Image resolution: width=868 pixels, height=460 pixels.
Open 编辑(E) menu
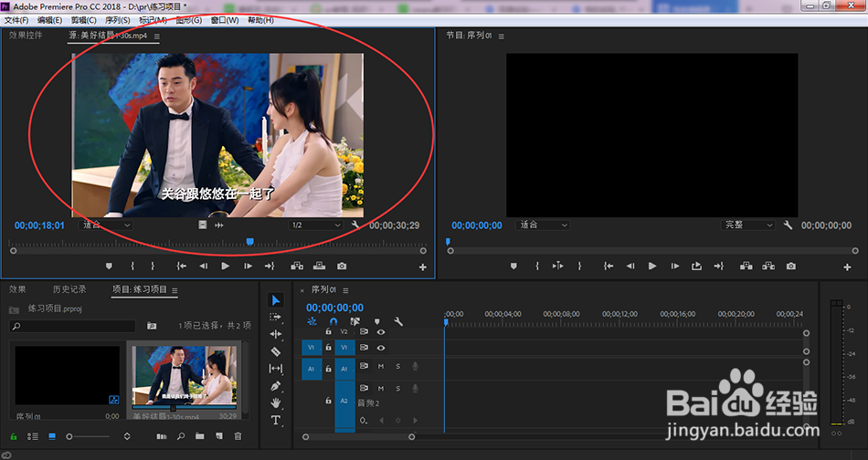pos(49,20)
